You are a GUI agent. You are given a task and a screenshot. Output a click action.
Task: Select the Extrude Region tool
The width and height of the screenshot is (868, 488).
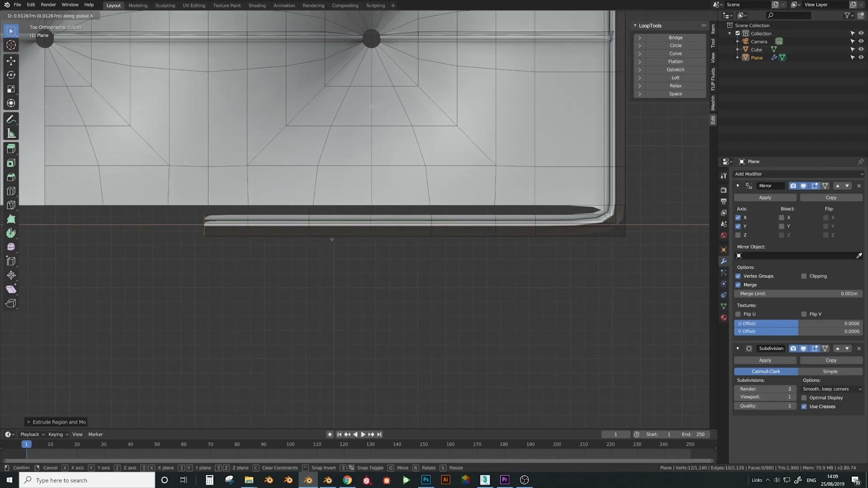point(11,149)
